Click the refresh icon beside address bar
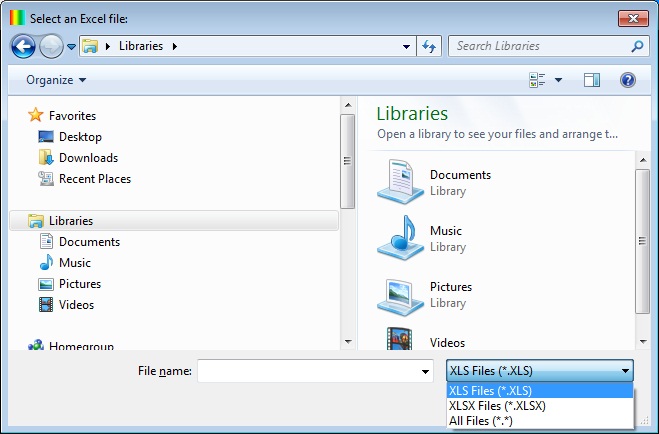 (x=430, y=46)
